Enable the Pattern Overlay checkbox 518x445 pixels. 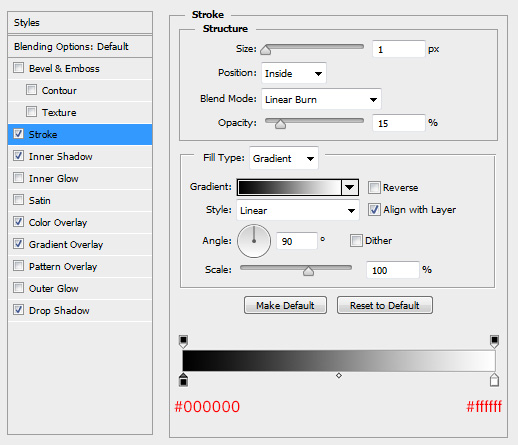pyautogui.click(x=18, y=266)
